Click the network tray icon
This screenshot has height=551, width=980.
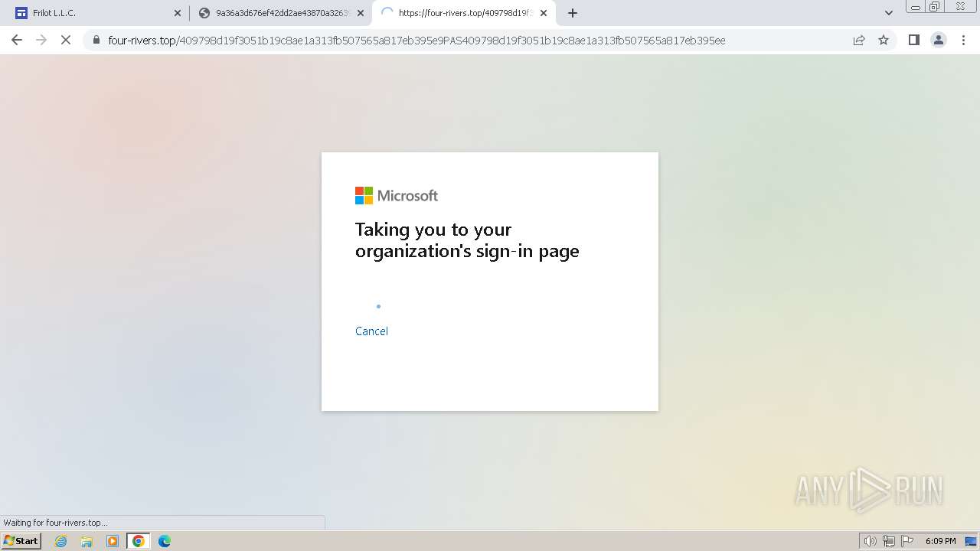(889, 541)
